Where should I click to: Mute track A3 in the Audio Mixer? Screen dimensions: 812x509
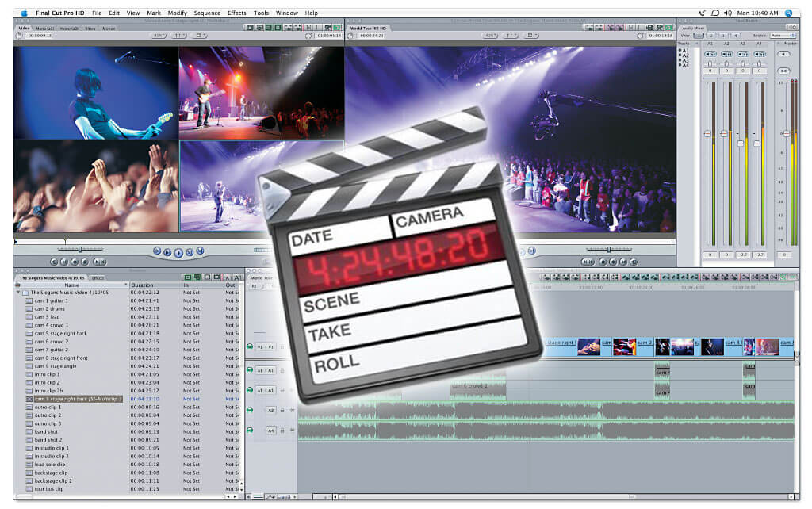(741, 54)
